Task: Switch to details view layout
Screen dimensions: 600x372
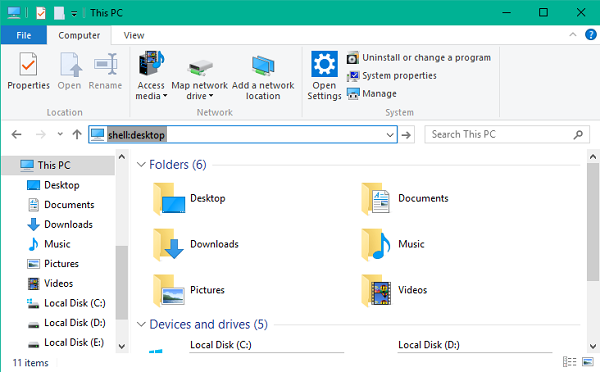Action: (569, 361)
